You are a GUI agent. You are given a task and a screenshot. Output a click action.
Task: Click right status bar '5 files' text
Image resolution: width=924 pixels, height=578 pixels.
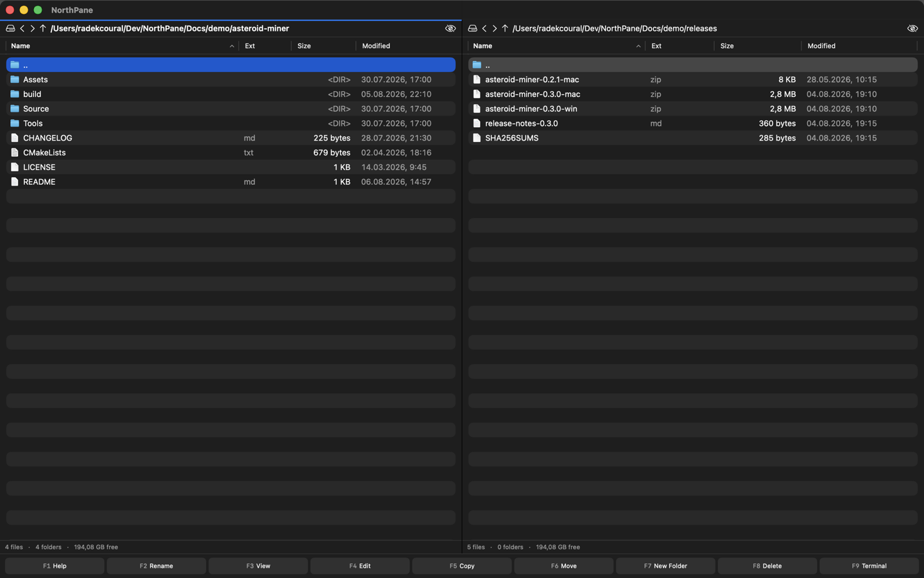click(476, 547)
